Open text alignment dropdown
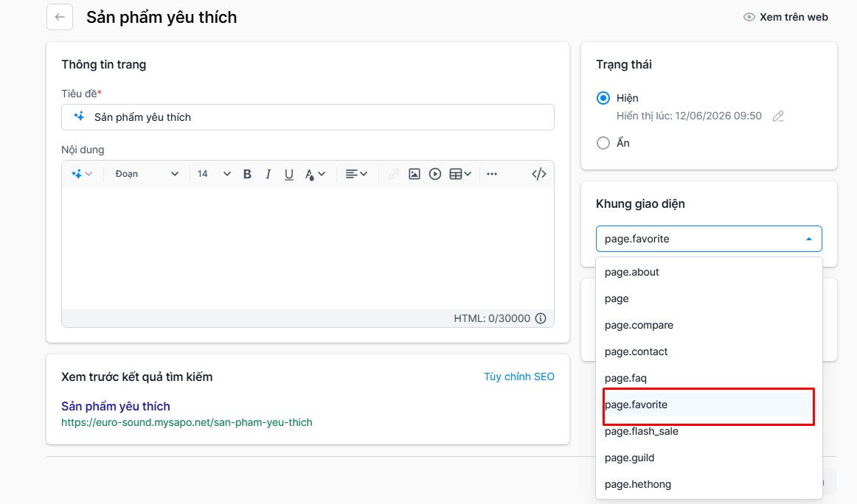 click(x=356, y=174)
